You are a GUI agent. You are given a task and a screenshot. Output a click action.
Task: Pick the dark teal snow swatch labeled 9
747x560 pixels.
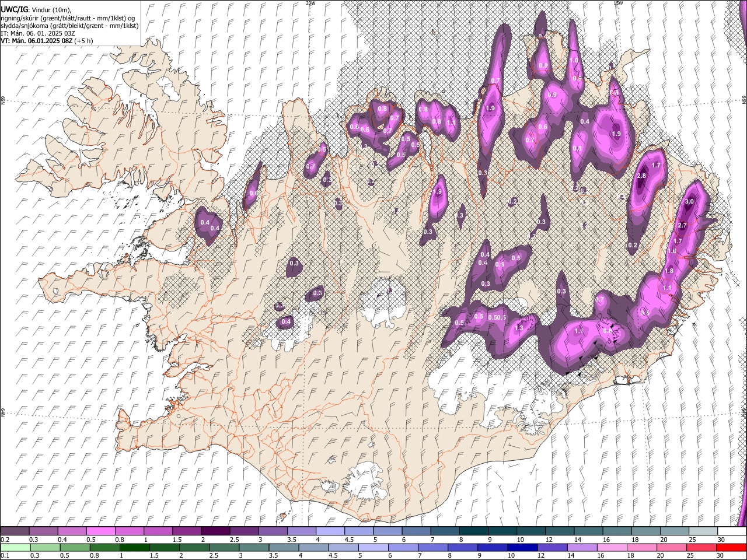[502, 531]
